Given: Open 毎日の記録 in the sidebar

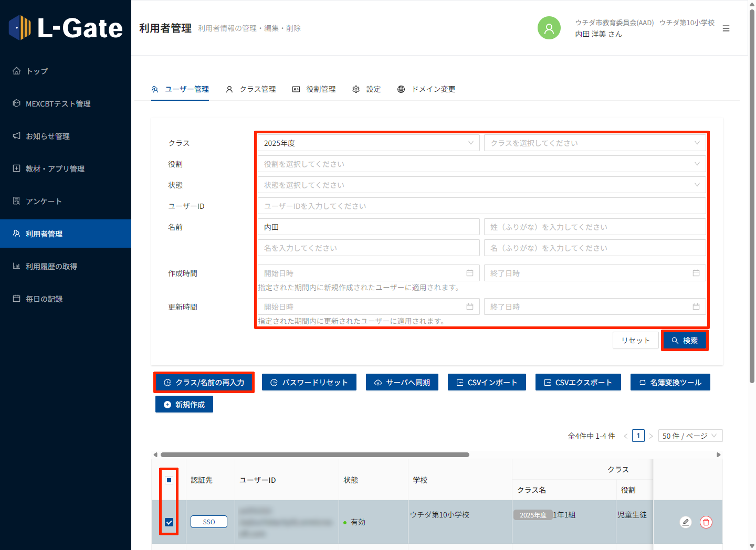Looking at the screenshot, I should click(x=44, y=299).
